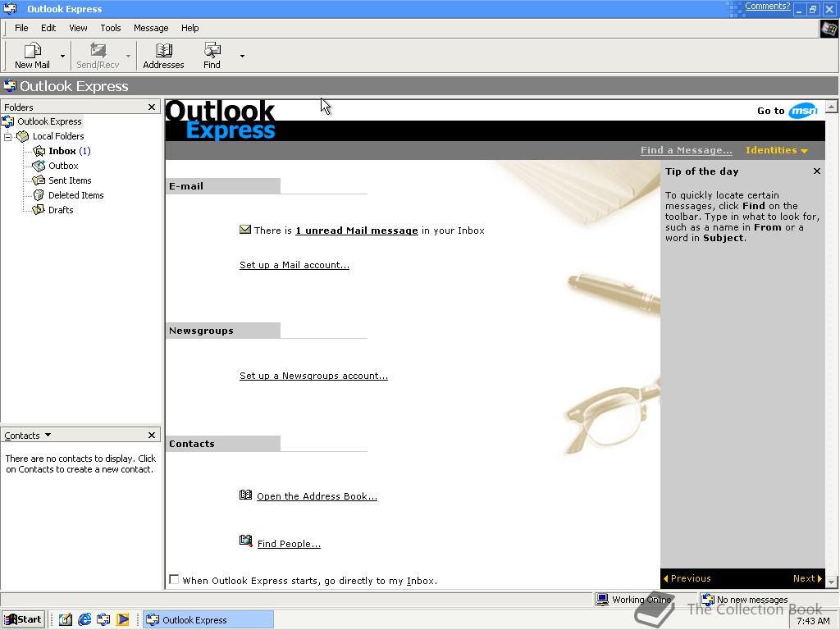Click the Find People icon

click(245, 541)
